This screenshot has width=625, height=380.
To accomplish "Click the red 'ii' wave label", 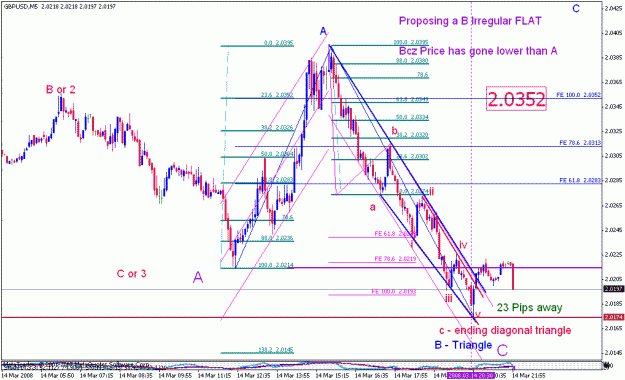I will click(431, 191).
